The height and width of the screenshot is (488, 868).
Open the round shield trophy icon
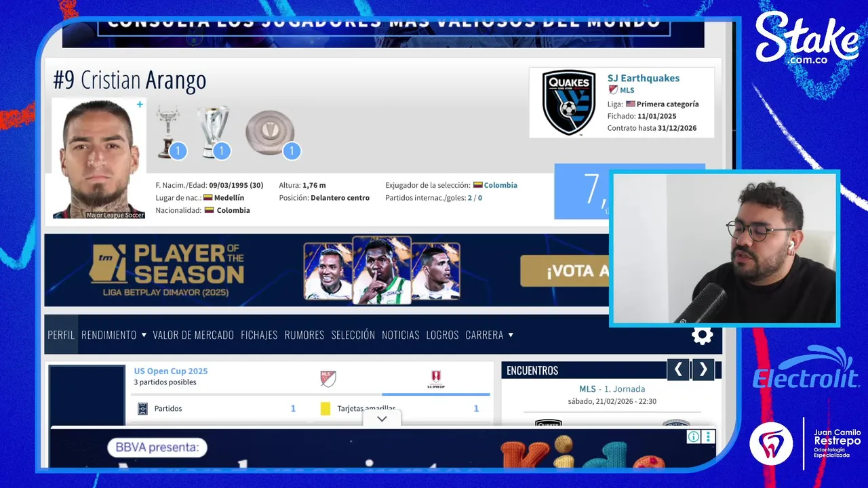(270, 132)
